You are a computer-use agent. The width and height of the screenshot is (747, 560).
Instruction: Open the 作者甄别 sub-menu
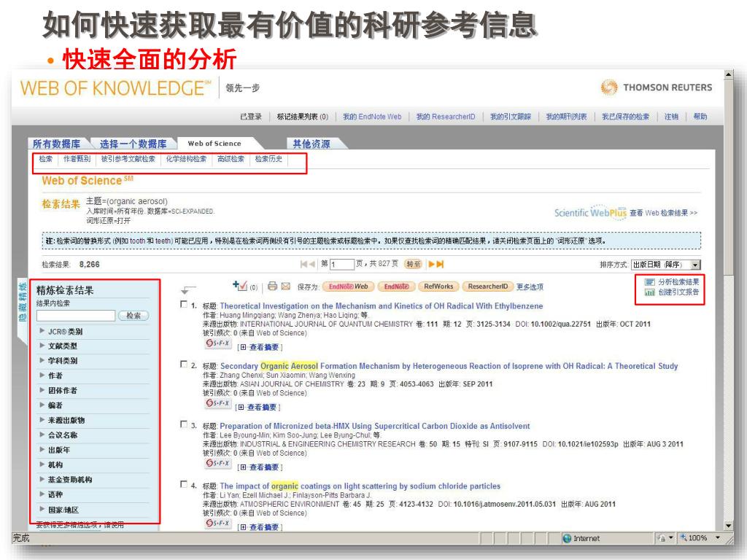pos(77,159)
